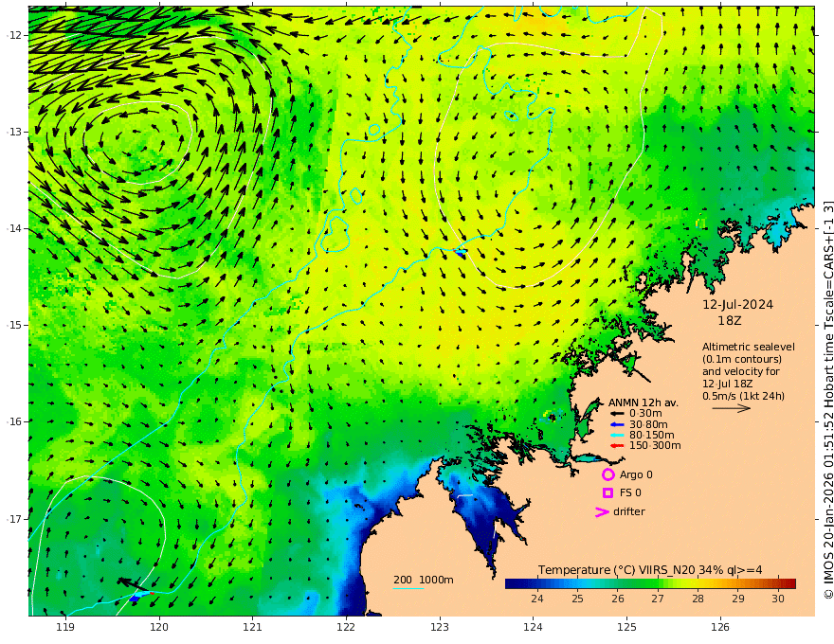Image resolution: width=834 pixels, height=644 pixels.
Task: Click the '200 1000m' isobath label
Action: click(x=424, y=580)
